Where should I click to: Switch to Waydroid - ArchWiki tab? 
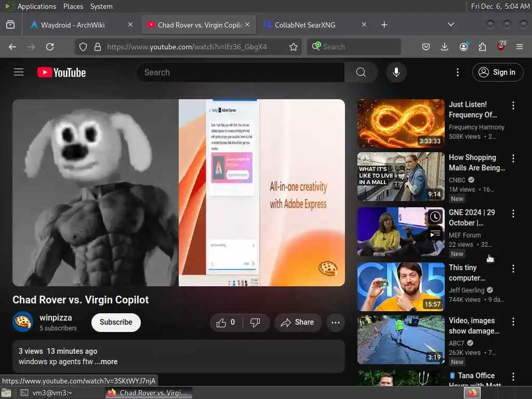coord(73,25)
